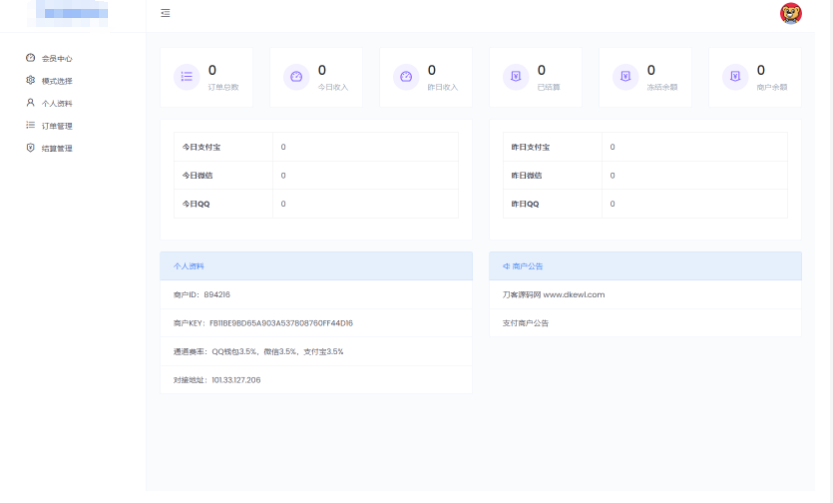Expand 订单管理 in the sidebar
833x503 pixels.
pyautogui.click(x=56, y=126)
